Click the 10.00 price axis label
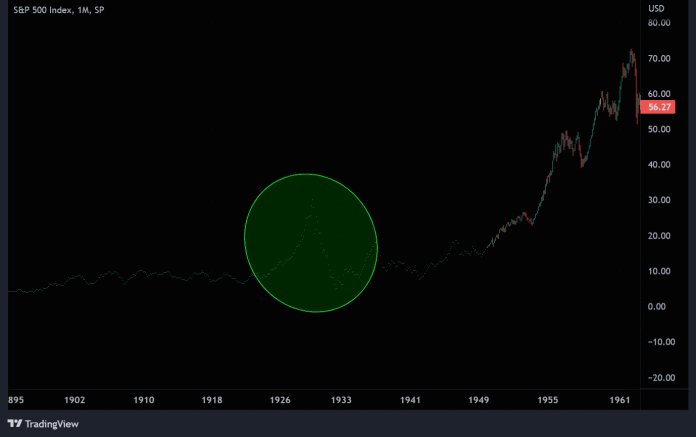Viewport: 696px width, 437px height. click(x=659, y=271)
